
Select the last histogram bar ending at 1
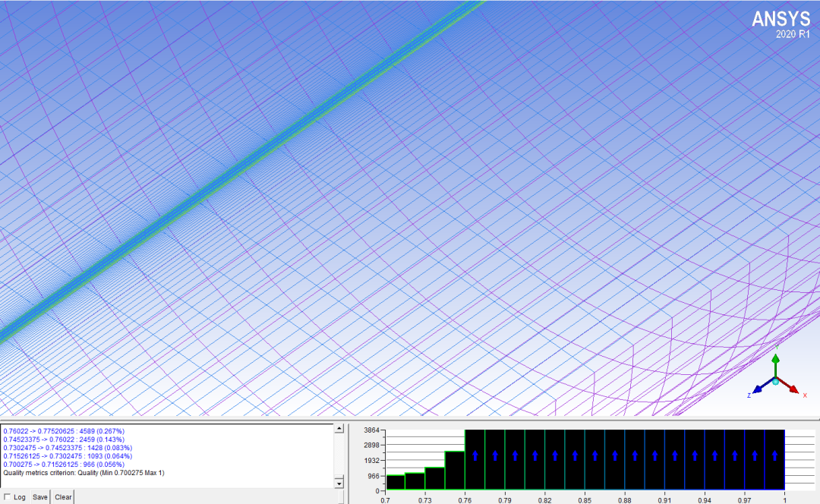point(774,459)
